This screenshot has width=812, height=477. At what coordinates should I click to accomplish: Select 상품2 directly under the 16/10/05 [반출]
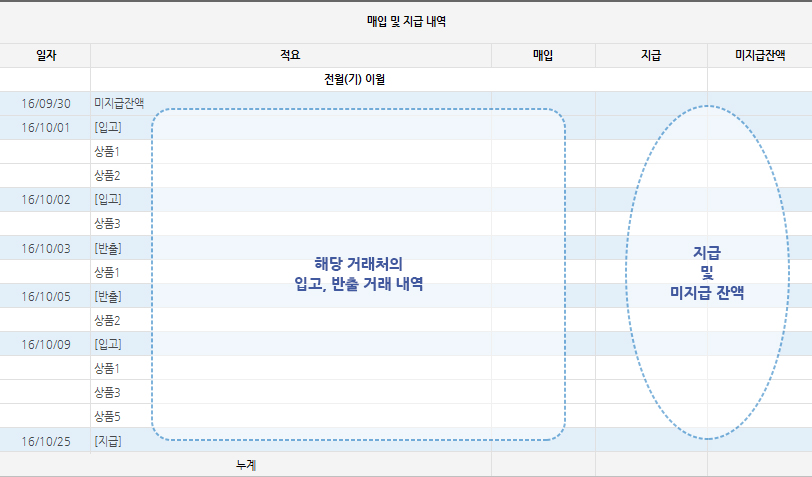(x=107, y=320)
